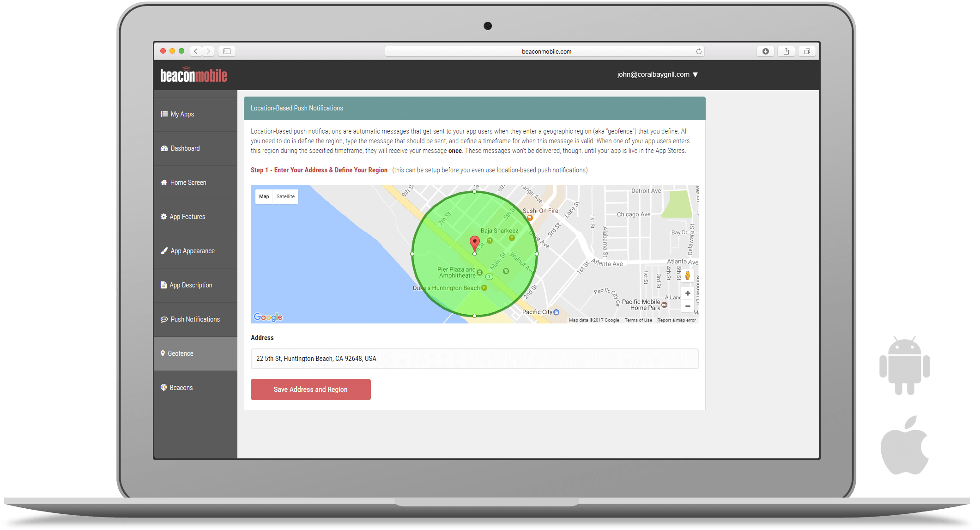Select the App Description page
The image size is (980, 530).
click(x=191, y=285)
